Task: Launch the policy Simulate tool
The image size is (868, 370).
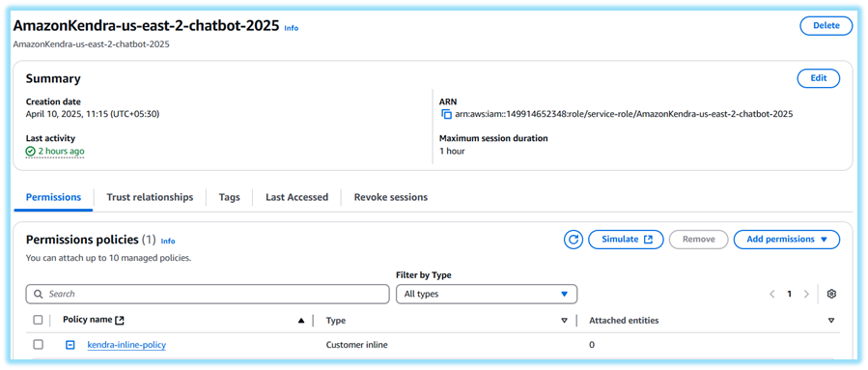Action: (x=626, y=240)
